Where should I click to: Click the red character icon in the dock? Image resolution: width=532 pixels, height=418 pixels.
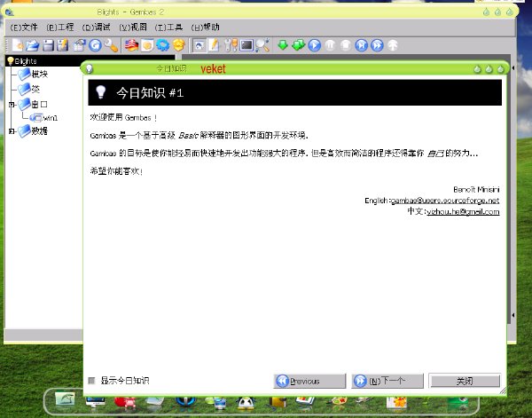click(x=125, y=402)
